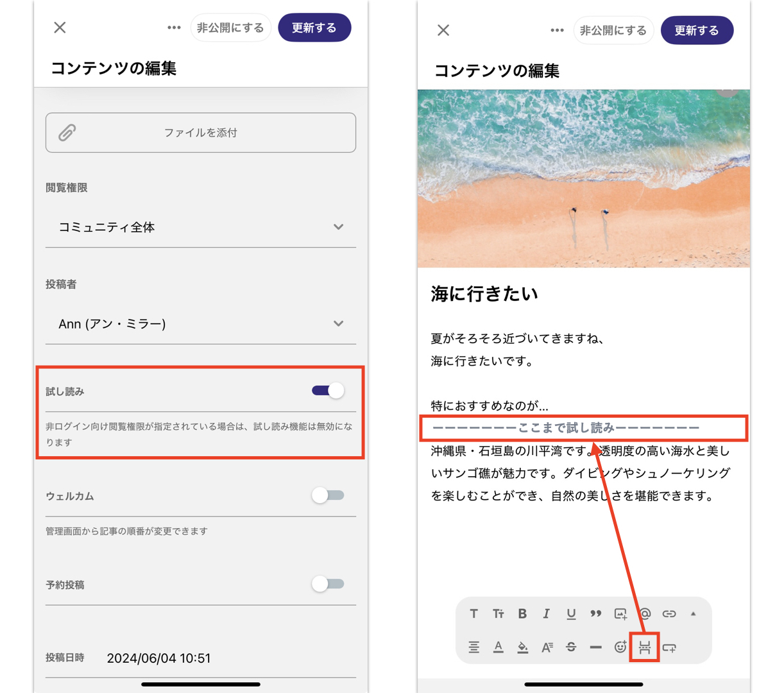Add a mention with the @ icon
Image resolution: width=784 pixels, height=693 pixels.
pos(645,614)
